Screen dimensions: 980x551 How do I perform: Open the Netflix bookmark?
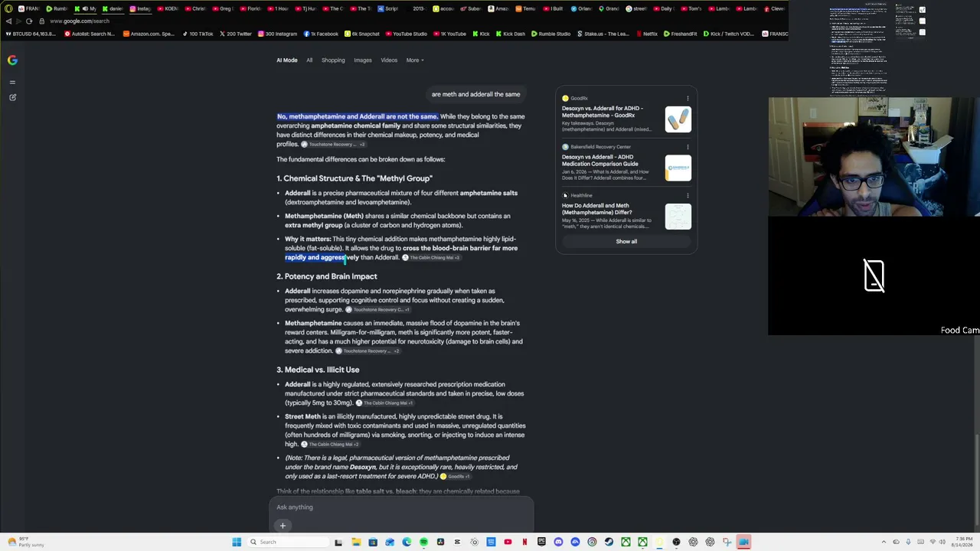(x=647, y=34)
